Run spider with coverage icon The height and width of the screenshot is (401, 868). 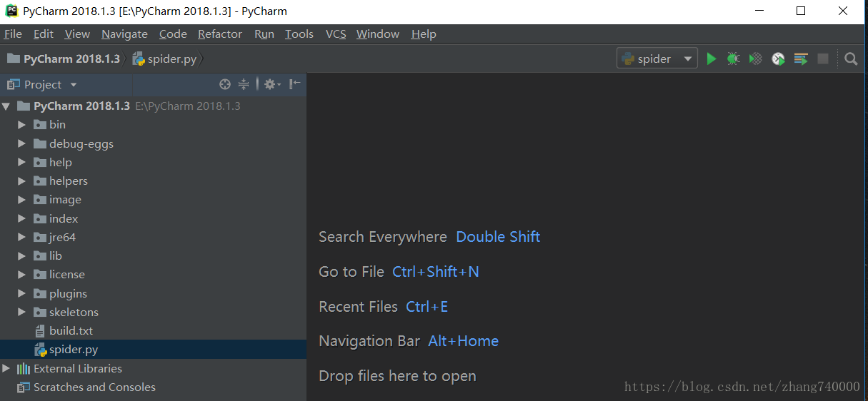pyautogui.click(x=755, y=59)
